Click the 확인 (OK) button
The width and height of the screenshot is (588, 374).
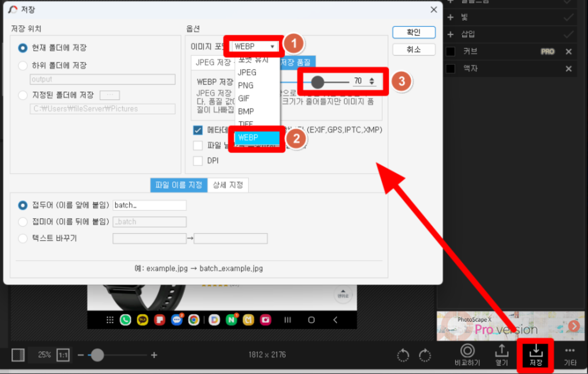pyautogui.click(x=414, y=32)
